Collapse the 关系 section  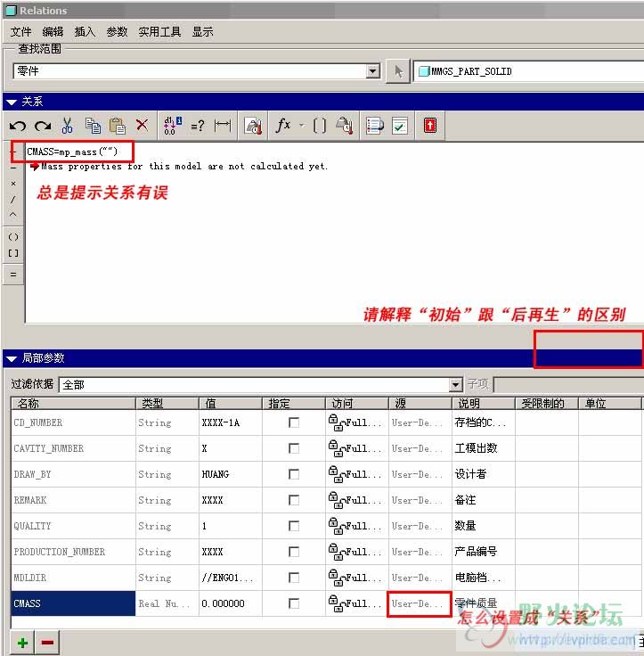pyautogui.click(x=12, y=102)
